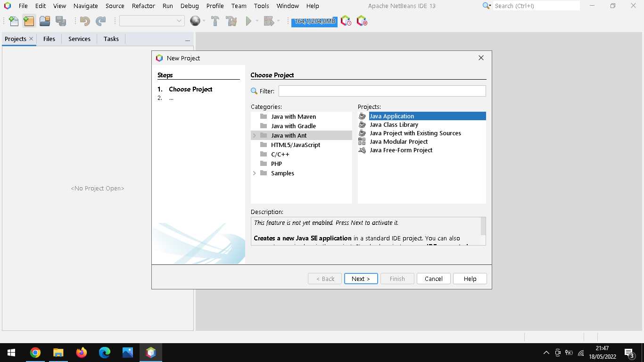Click the search magnifier icon in the title bar

click(x=487, y=6)
